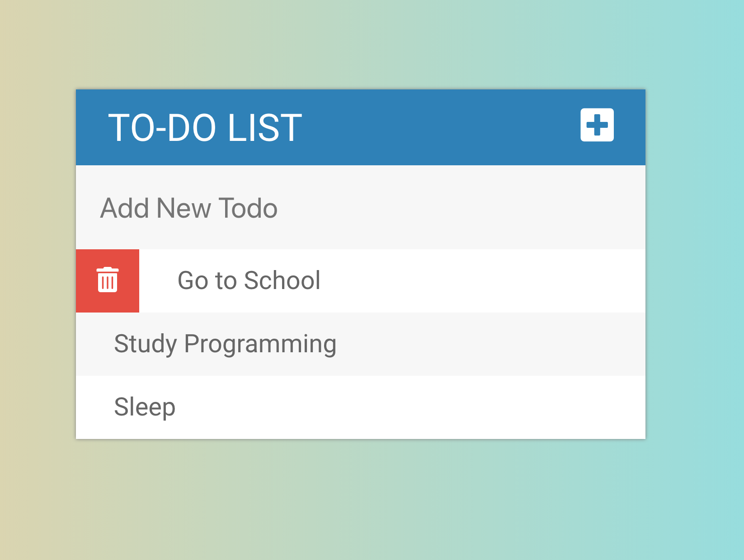Click the white plus icon in header
Image resolution: width=744 pixels, height=560 pixels.
tap(597, 125)
